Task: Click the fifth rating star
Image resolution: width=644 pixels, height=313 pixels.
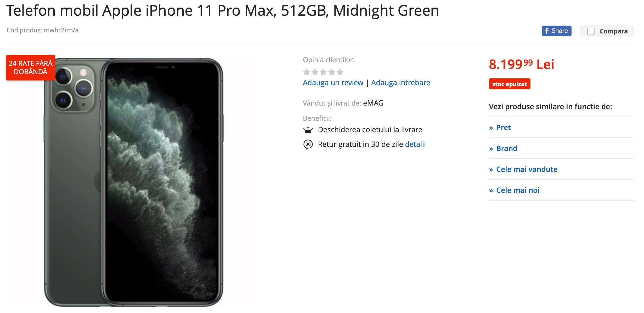Action: point(340,72)
